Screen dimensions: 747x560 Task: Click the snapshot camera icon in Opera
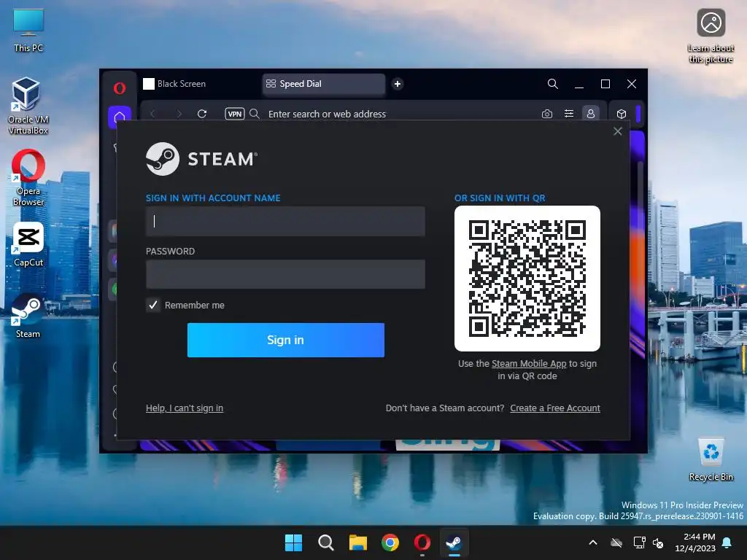(547, 114)
